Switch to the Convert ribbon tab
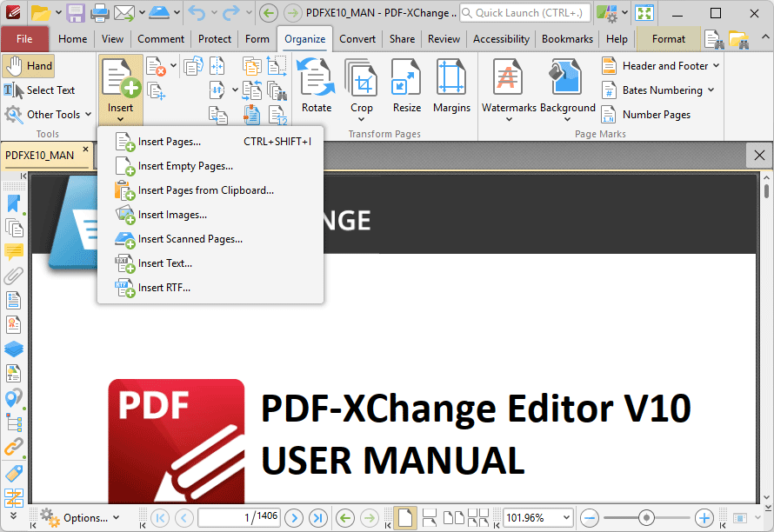Viewport: 774px width, 532px height. 357,39
